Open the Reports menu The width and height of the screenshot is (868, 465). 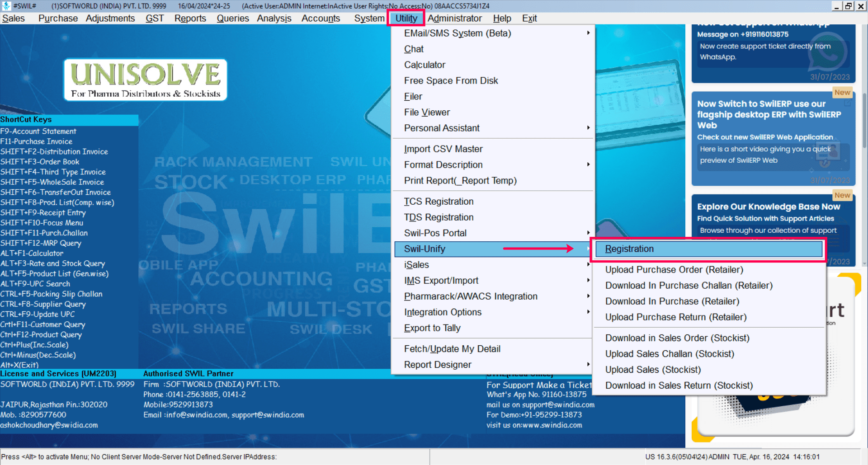pyautogui.click(x=190, y=19)
